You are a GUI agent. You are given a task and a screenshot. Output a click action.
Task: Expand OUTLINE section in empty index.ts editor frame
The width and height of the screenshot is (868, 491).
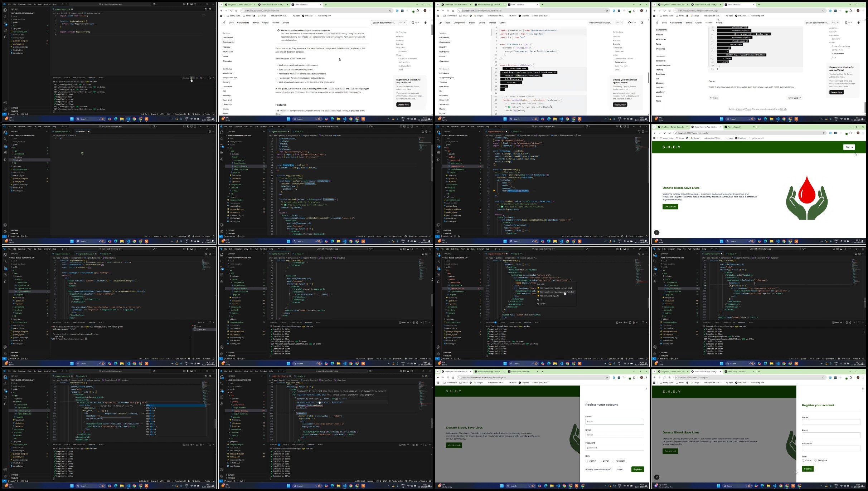[x=14, y=230]
